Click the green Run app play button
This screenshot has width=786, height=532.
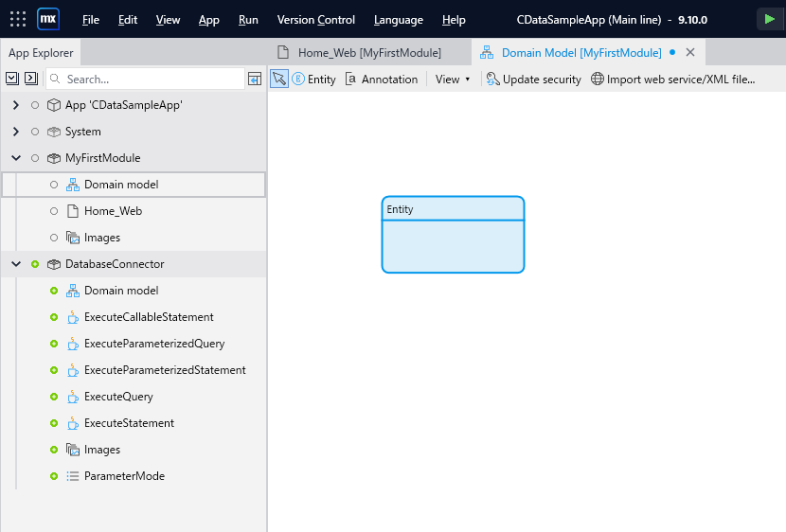(769, 20)
